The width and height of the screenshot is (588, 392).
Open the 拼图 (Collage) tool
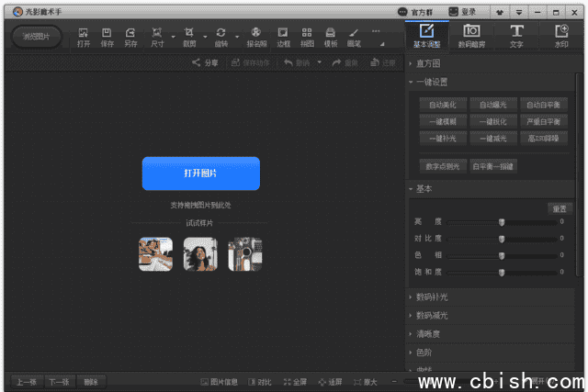[x=307, y=36]
